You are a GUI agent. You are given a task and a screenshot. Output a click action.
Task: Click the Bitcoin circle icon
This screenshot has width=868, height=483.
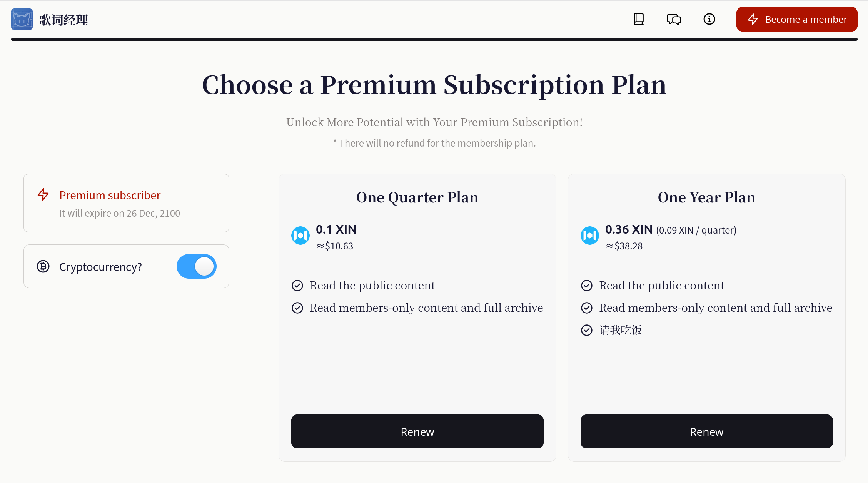(43, 266)
